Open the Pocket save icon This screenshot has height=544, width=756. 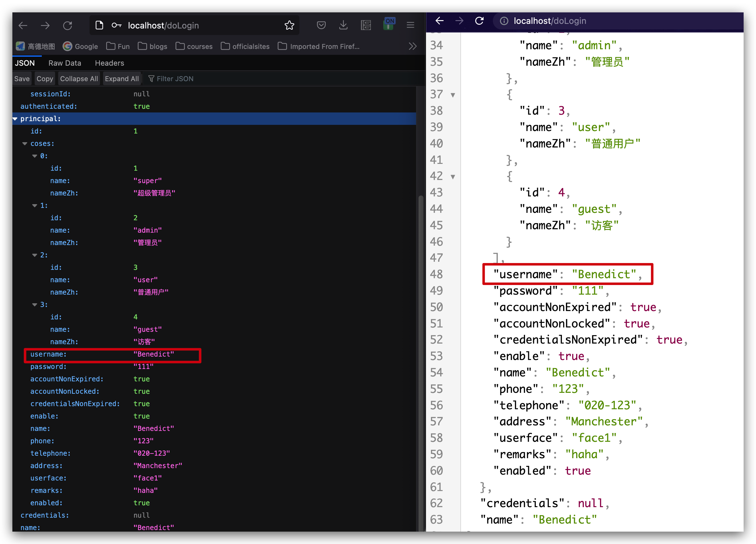(321, 25)
